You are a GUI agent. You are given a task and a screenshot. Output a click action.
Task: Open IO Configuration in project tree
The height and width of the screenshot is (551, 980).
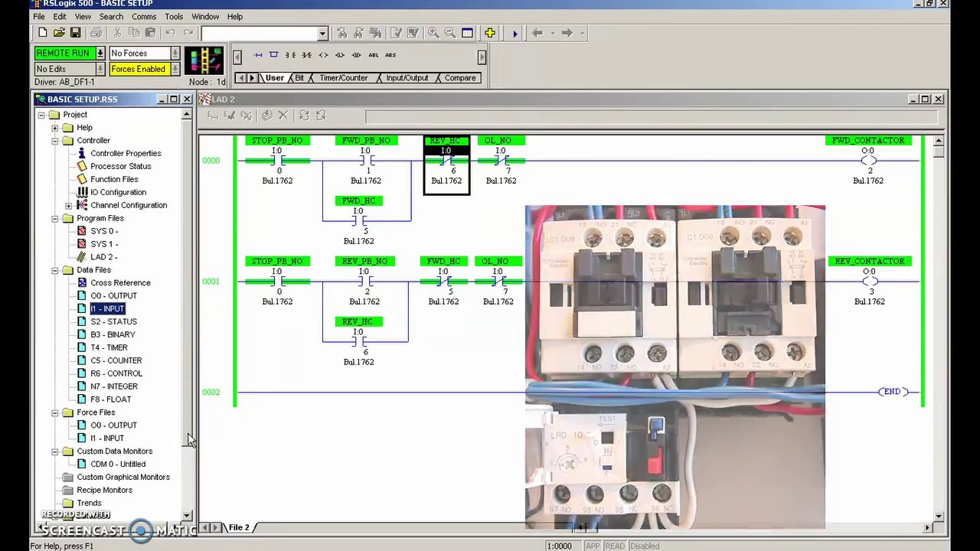pos(118,192)
